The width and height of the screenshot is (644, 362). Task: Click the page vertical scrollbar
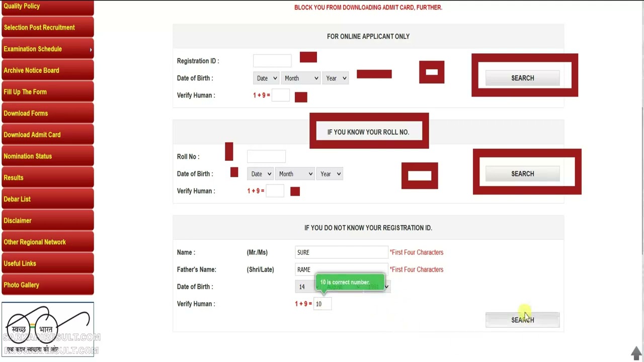642,181
